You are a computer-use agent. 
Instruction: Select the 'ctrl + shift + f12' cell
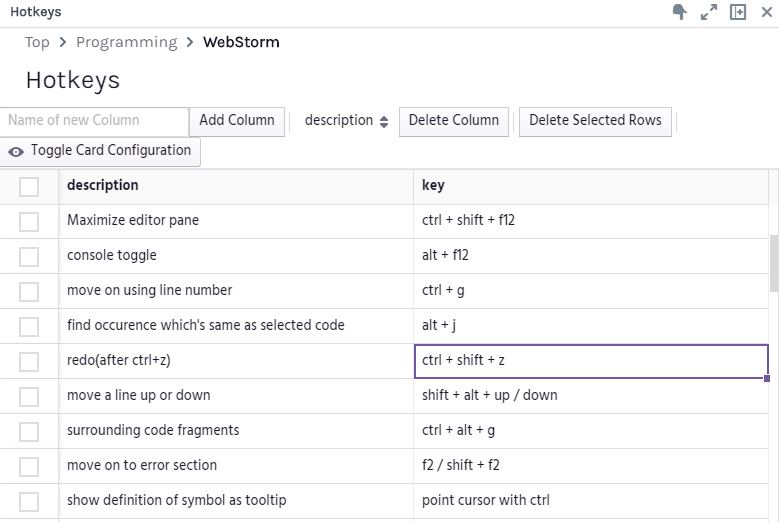click(591, 221)
